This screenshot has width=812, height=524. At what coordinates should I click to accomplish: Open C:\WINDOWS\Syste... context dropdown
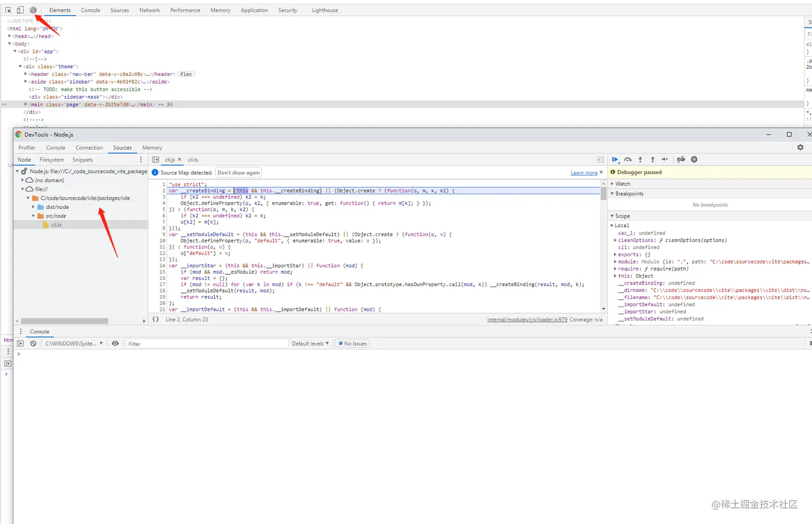point(74,344)
